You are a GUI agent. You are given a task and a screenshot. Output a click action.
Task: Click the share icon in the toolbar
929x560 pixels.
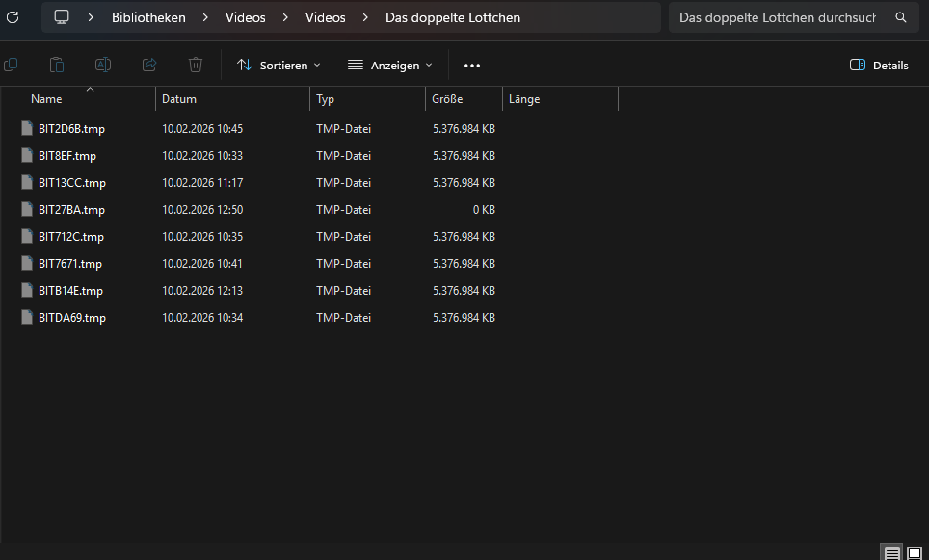149,65
